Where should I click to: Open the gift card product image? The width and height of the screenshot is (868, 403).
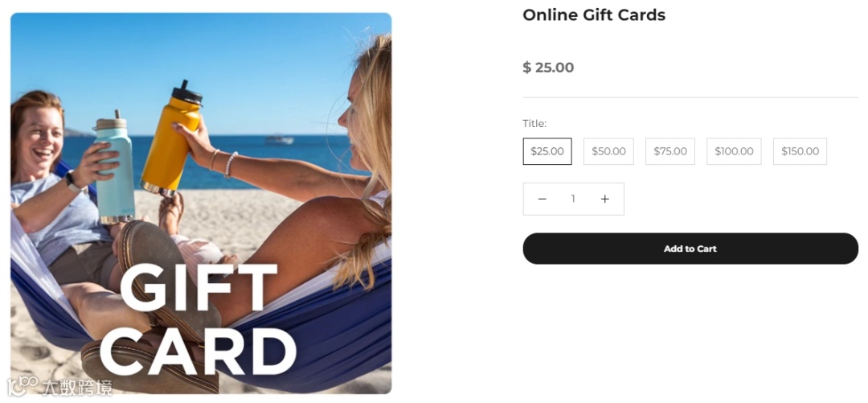pyautogui.click(x=201, y=204)
